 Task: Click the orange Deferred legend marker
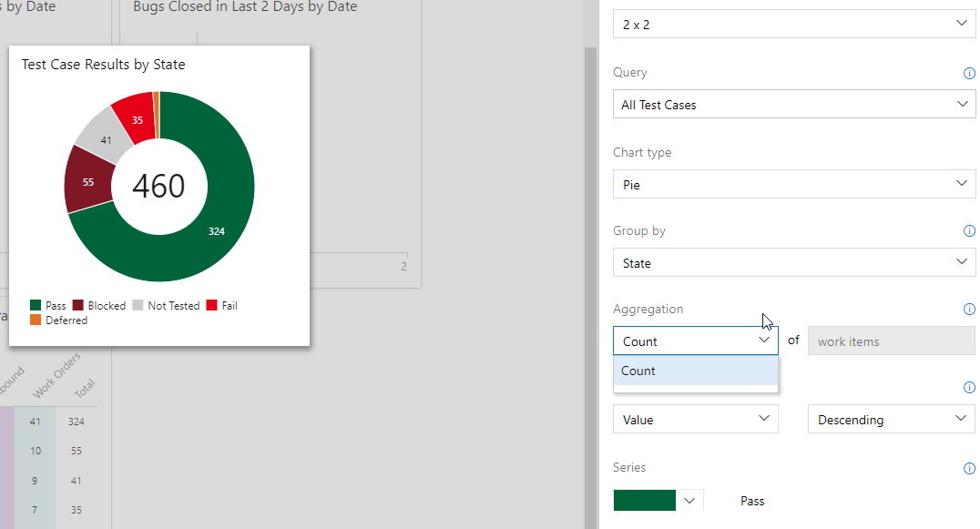pos(36,320)
